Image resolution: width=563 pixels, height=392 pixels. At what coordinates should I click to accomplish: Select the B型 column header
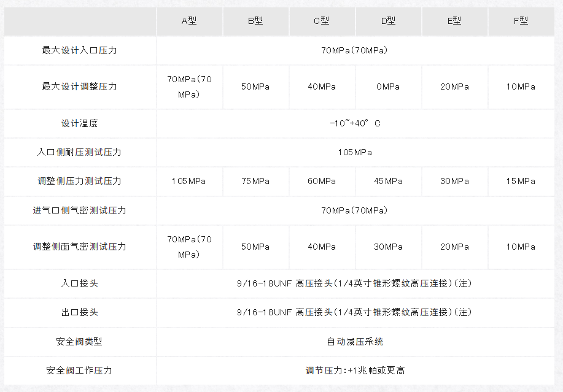point(255,21)
